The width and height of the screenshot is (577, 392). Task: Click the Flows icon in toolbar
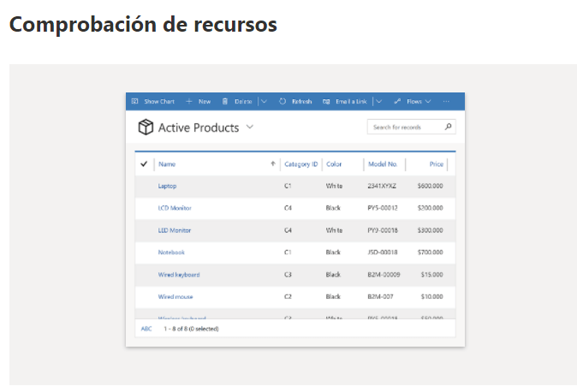tap(398, 101)
